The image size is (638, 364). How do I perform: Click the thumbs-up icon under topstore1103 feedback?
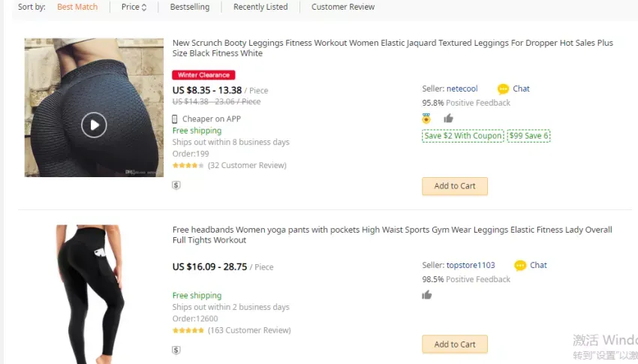(426, 295)
